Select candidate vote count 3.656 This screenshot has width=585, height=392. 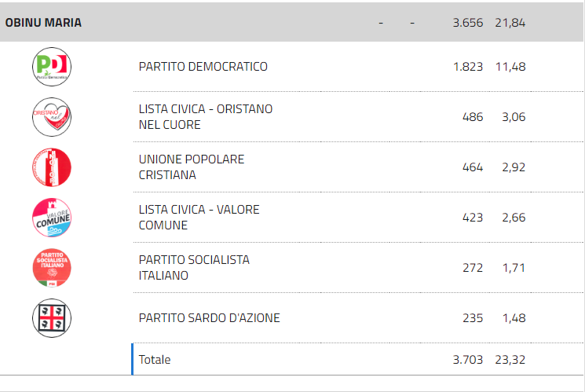pos(468,23)
